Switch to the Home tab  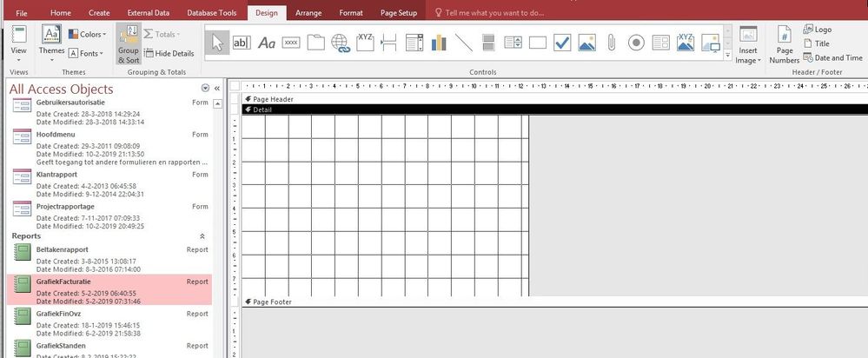[x=60, y=13]
